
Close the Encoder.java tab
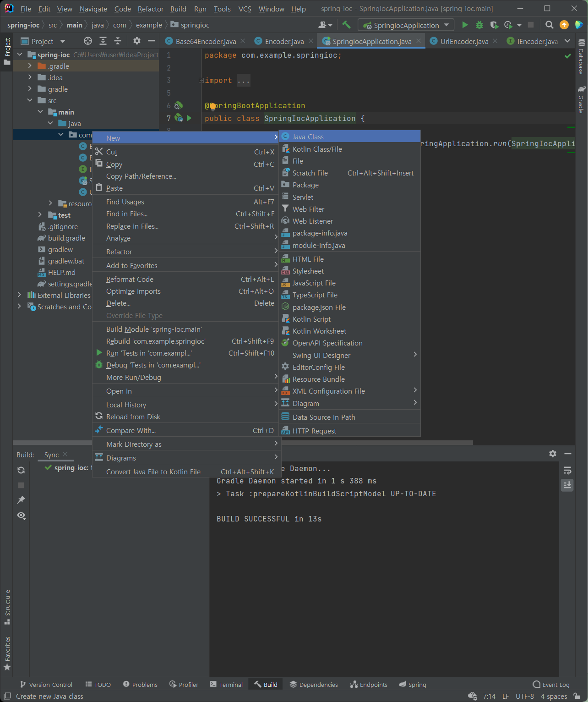point(311,41)
